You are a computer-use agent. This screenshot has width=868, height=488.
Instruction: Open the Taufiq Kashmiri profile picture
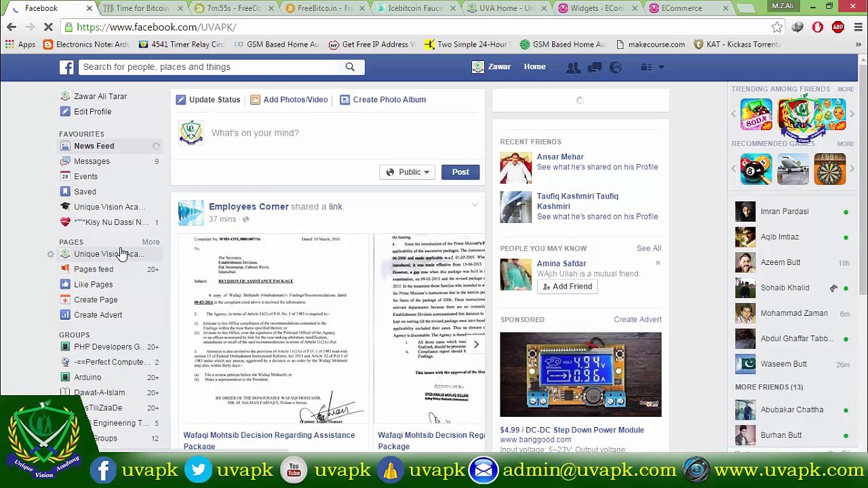pyautogui.click(x=516, y=207)
